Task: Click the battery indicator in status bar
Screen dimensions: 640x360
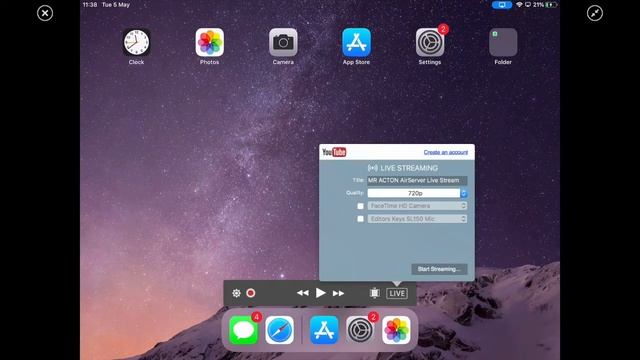Action: tap(551, 5)
